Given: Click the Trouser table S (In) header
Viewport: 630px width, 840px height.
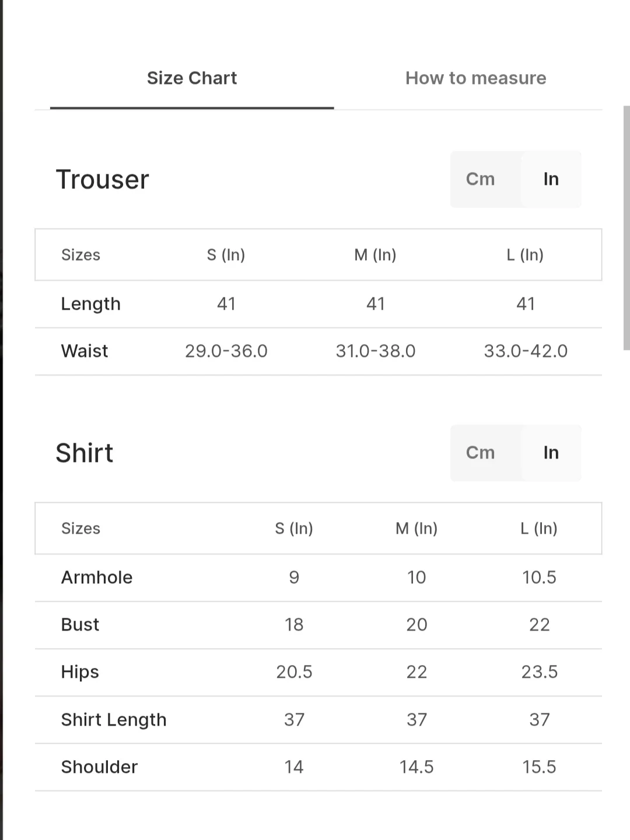Looking at the screenshot, I should coord(226,255).
